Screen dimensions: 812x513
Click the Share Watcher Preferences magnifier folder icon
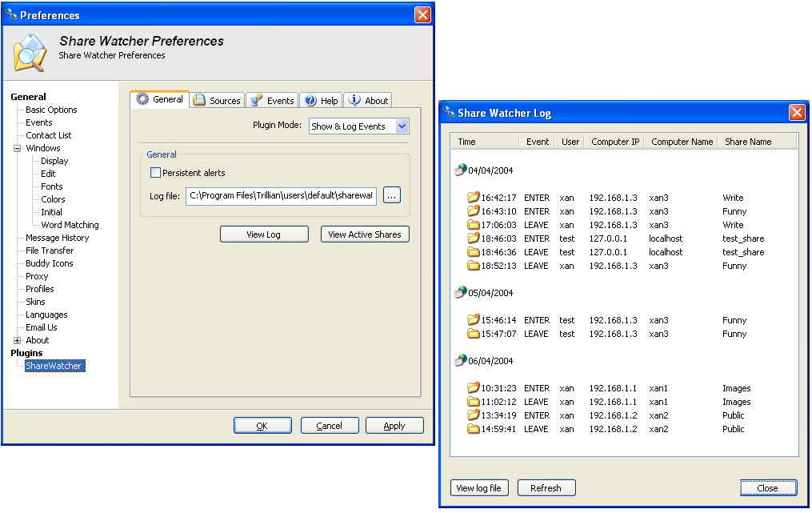[x=30, y=52]
